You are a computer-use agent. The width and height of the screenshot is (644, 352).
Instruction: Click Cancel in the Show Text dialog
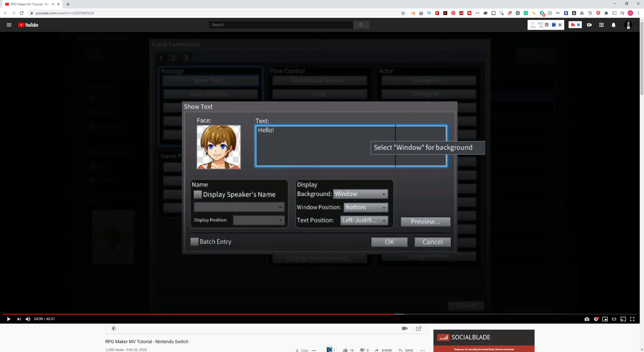[x=432, y=242]
